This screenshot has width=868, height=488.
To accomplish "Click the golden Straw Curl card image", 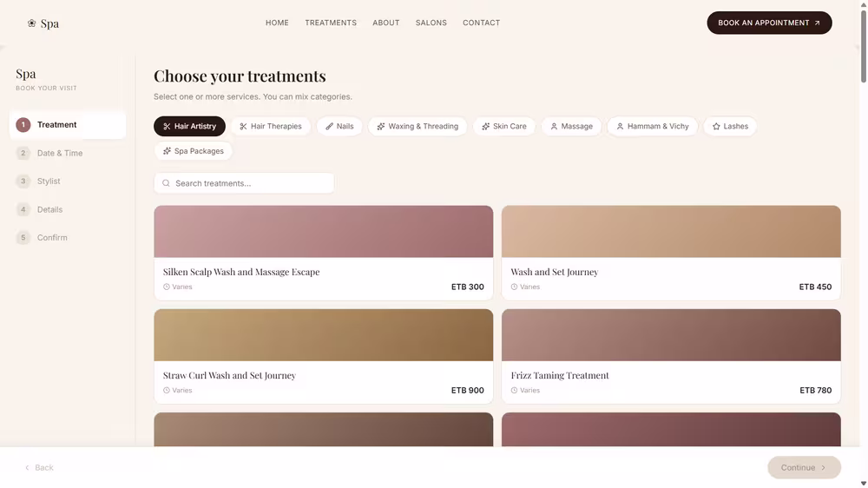I will tap(323, 335).
